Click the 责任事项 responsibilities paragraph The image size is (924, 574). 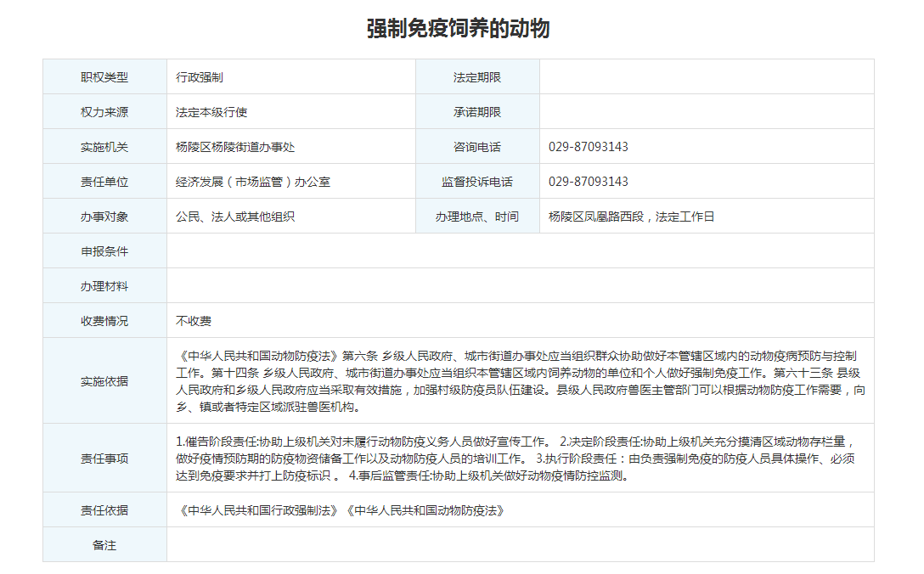(520, 459)
